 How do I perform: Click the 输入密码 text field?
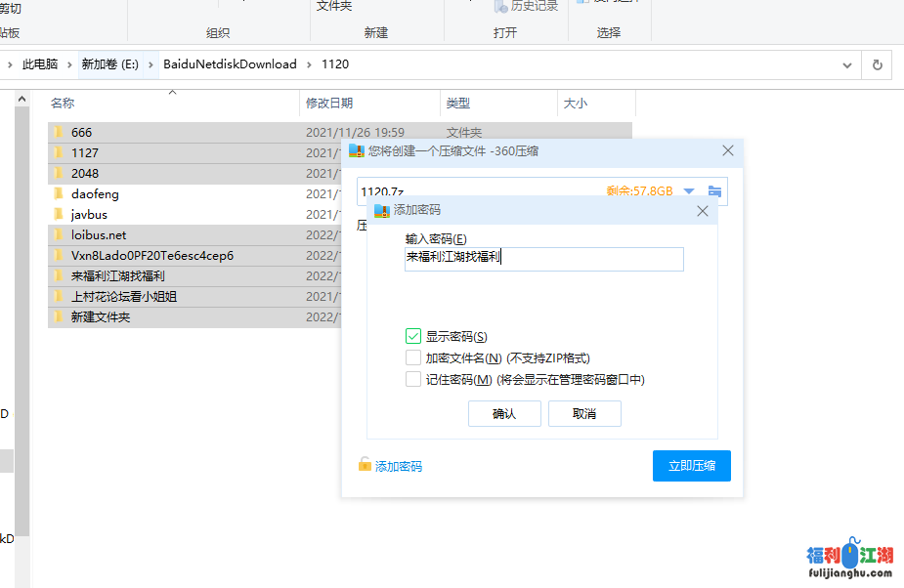[x=543, y=259]
